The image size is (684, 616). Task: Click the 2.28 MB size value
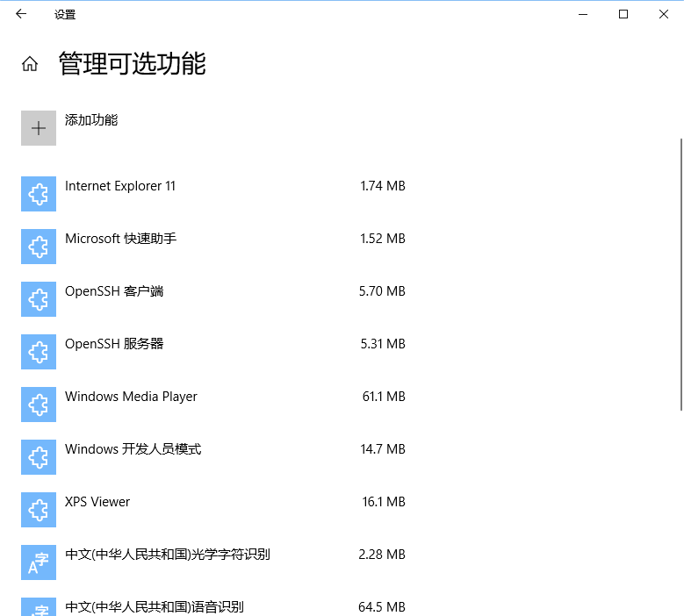click(x=382, y=555)
